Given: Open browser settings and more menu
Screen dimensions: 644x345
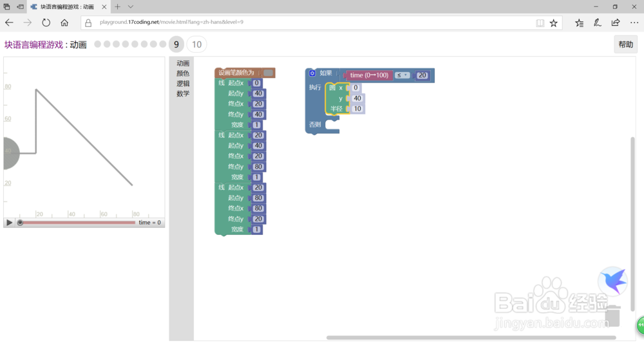Looking at the screenshot, I should point(634,23).
